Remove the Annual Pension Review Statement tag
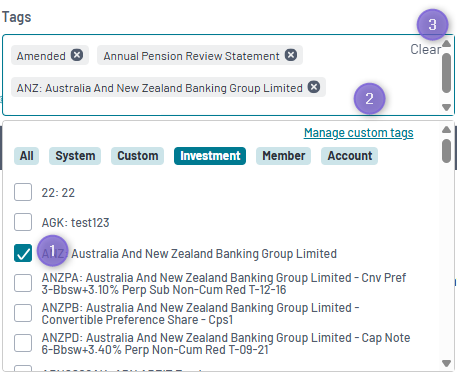 tap(291, 55)
